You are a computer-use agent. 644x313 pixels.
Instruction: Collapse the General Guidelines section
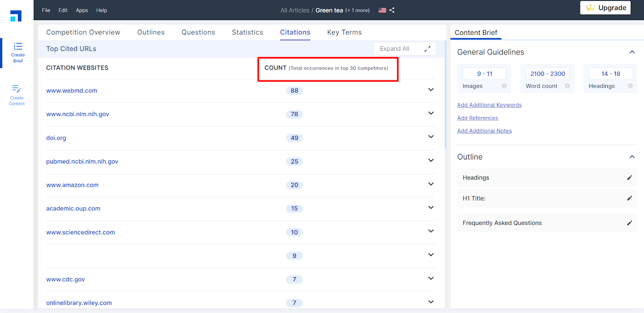point(632,52)
